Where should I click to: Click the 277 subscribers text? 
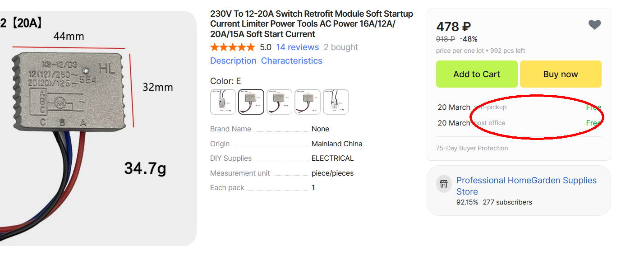click(507, 202)
